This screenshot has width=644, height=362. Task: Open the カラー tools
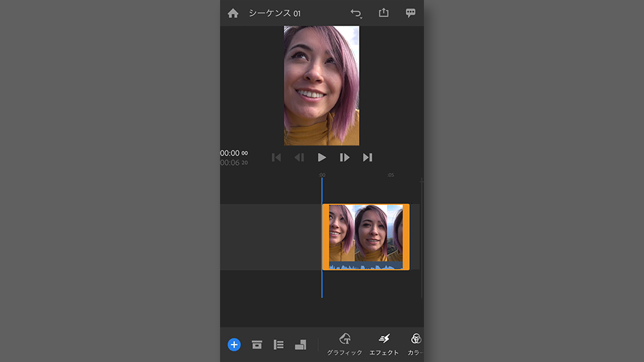pos(415,345)
